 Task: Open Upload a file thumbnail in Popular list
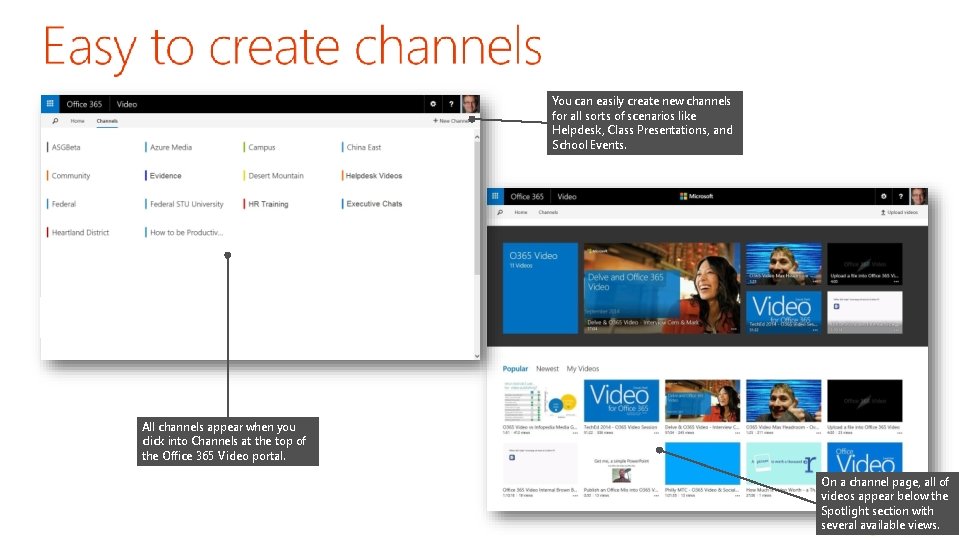pos(865,401)
